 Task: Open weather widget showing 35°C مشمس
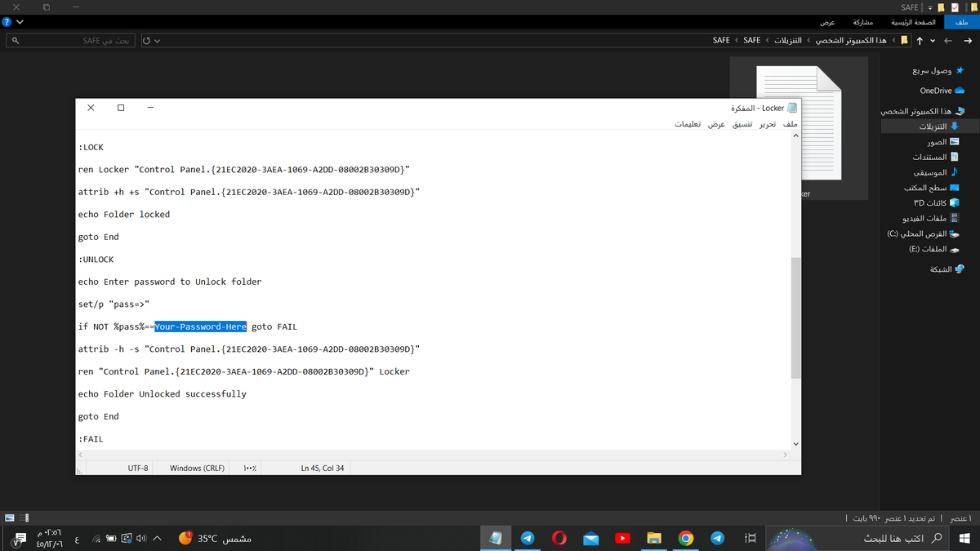click(215, 538)
